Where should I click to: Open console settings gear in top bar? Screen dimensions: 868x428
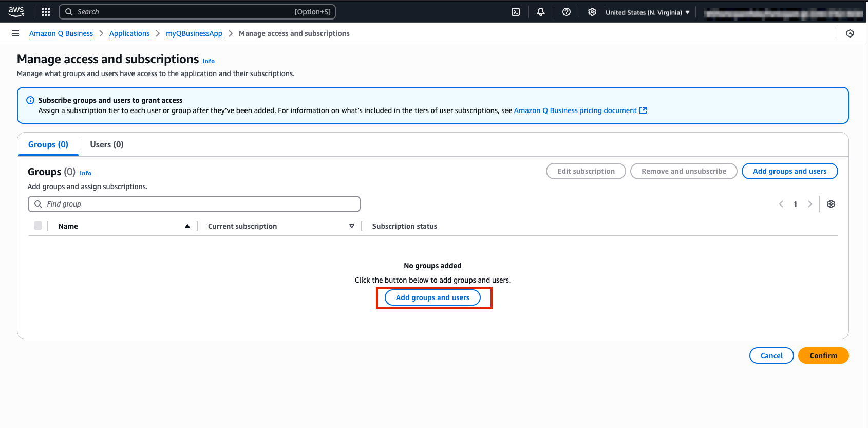(592, 12)
